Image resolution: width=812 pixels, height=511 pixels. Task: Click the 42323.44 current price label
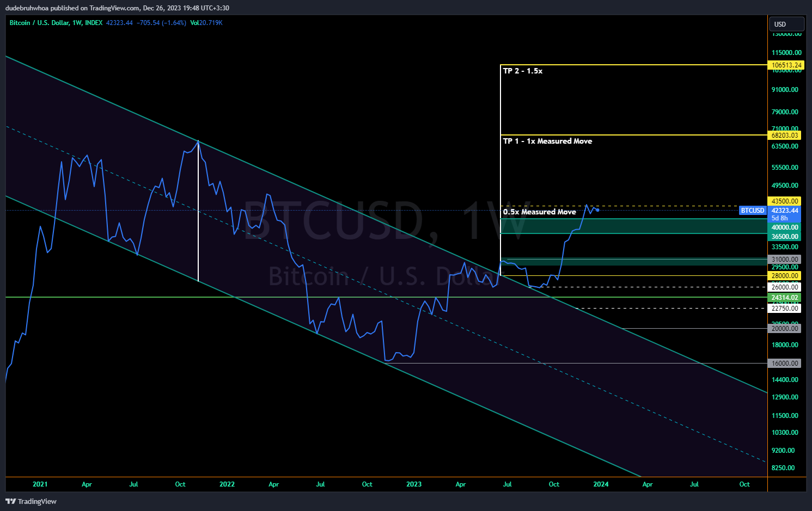pos(785,211)
